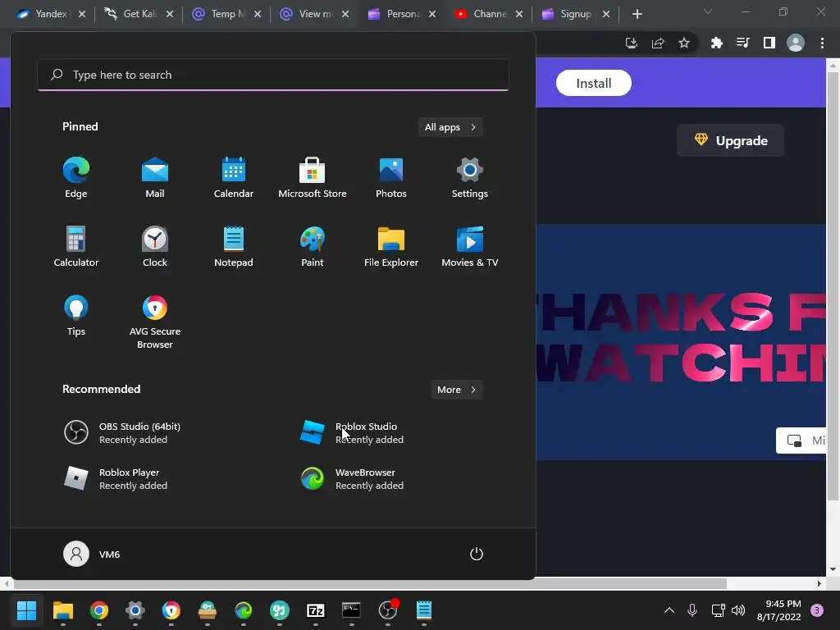Viewport: 840px width, 630px height.
Task: Open the Chrome profile avatar
Action: click(x=796, y=43)
